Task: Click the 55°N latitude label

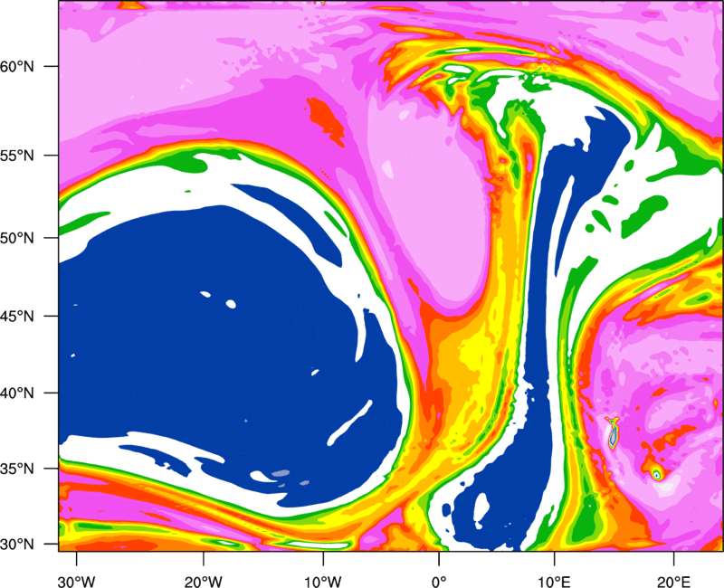Action: [17, 156]
